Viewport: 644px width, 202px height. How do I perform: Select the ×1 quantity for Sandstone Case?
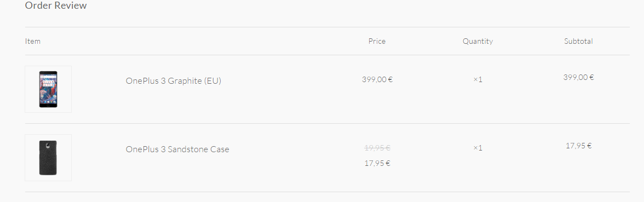478,148
